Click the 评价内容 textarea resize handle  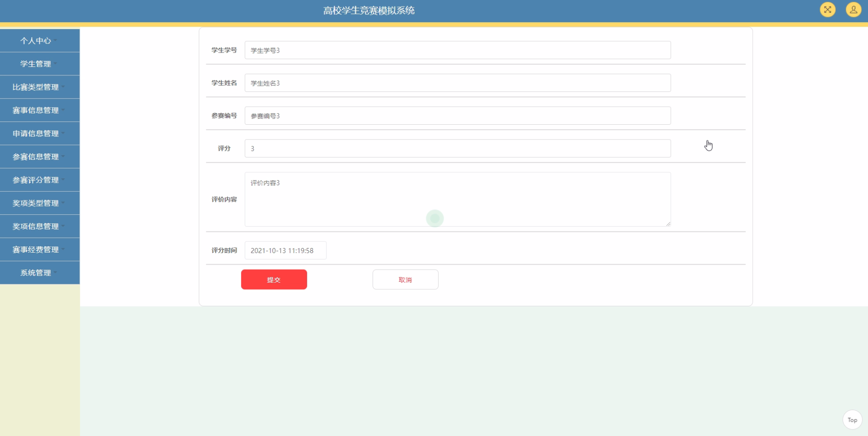tap(668, 224)
